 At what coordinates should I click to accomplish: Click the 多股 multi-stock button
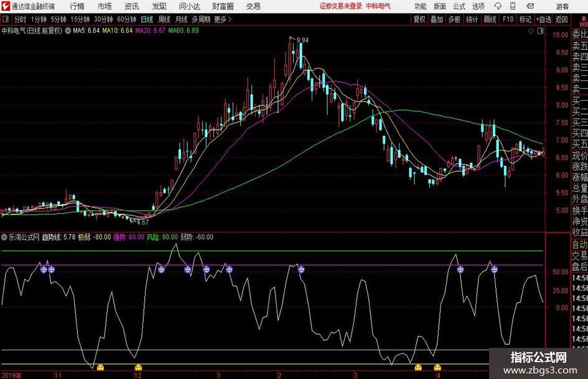tap(454, 19)
